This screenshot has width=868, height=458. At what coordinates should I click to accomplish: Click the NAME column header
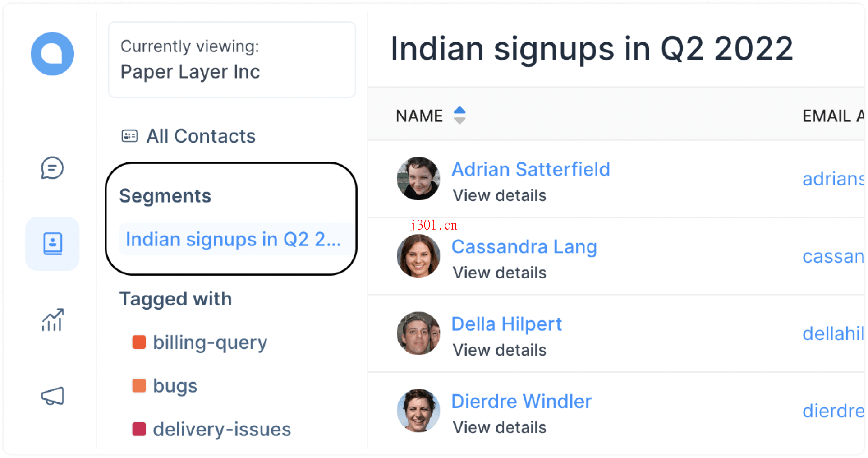419,116
